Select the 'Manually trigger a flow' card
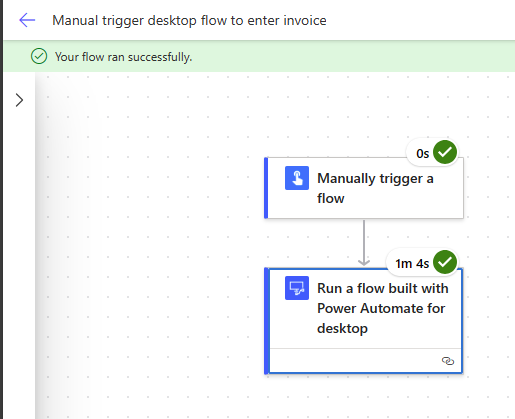The width and height of the screenshot is (515, 419). pyautogui.click(x=364, y=188)
